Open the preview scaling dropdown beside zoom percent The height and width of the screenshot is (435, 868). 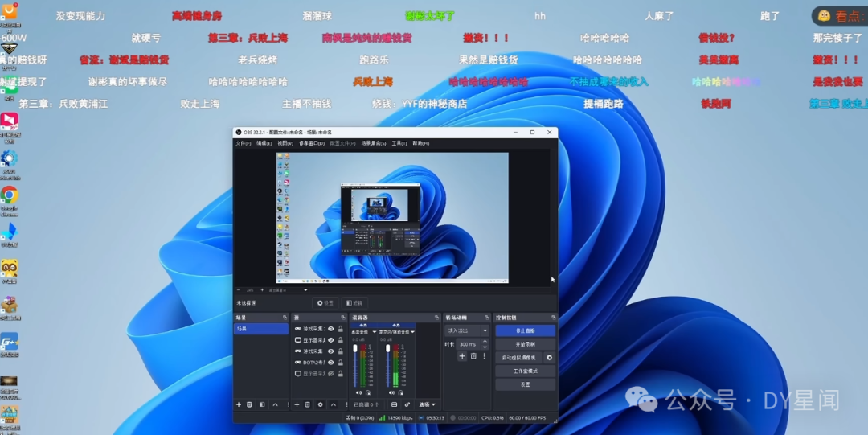[x=305, y=289]
